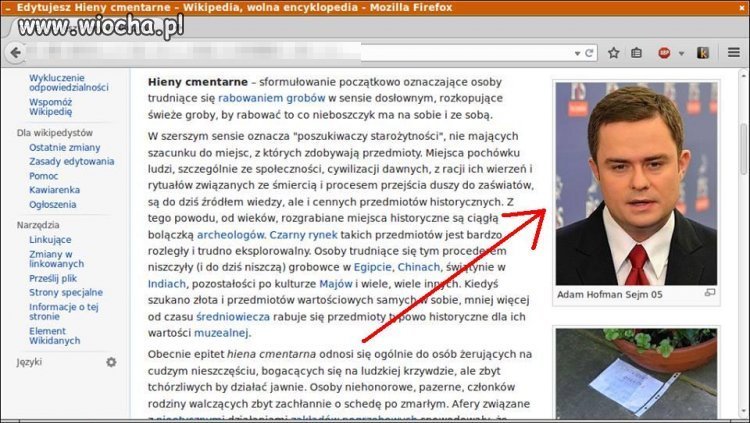Enlarge the Adam Hofman image via expand icon
750x423 pixels.
710,292
